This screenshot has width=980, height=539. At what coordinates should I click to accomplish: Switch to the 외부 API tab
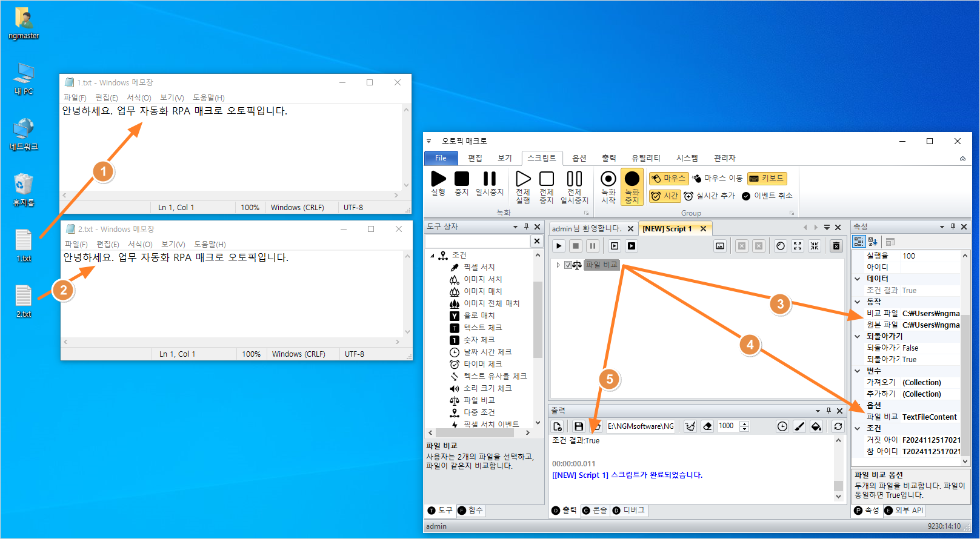tap(904, 511)
